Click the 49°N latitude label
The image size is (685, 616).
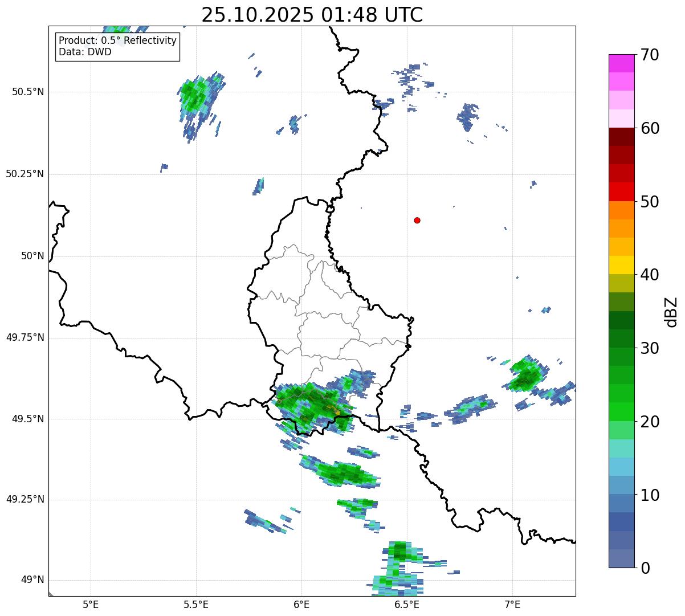pos(32,580)
